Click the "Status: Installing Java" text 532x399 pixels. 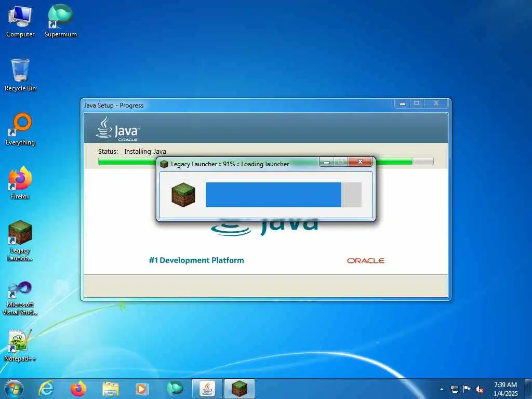tap(132, 151)
